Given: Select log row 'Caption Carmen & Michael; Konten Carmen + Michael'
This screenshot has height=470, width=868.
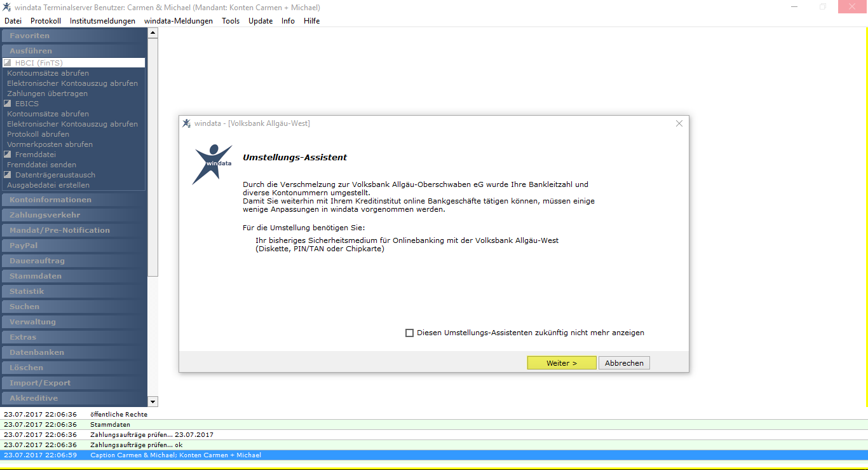Looking at the screenshot, I should point(434,455).
